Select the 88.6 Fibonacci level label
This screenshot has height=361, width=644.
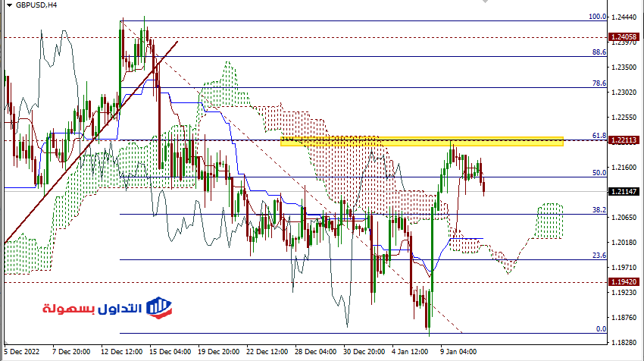[599, 52]
